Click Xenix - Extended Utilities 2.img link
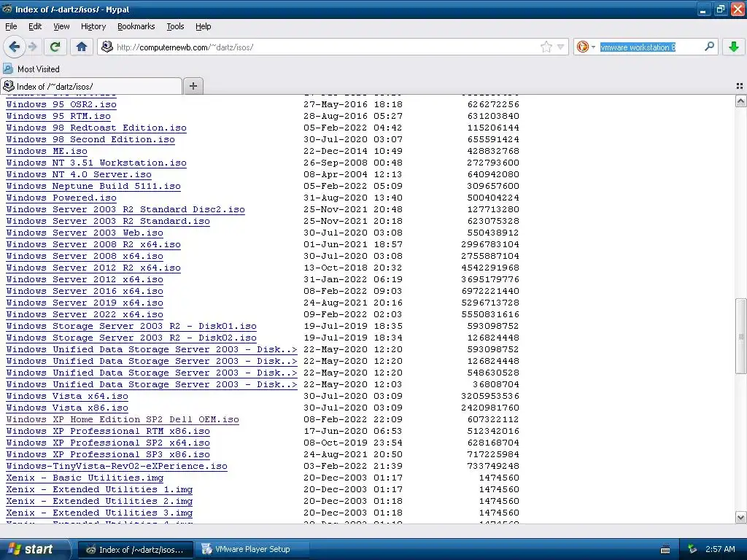The height and width of the screenshot is (560, 747). click(99, 501)
